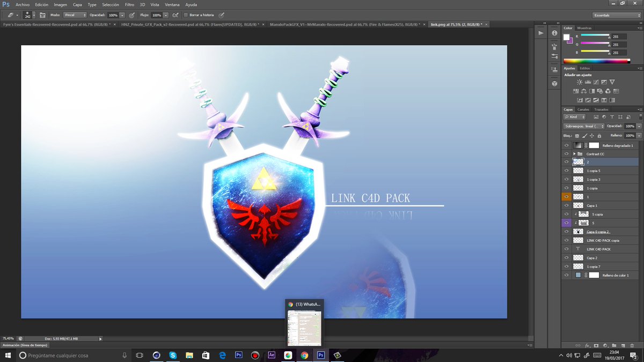Add a Gradient Map adjustment
Screen dimensions: 644x362
(612, 100)
